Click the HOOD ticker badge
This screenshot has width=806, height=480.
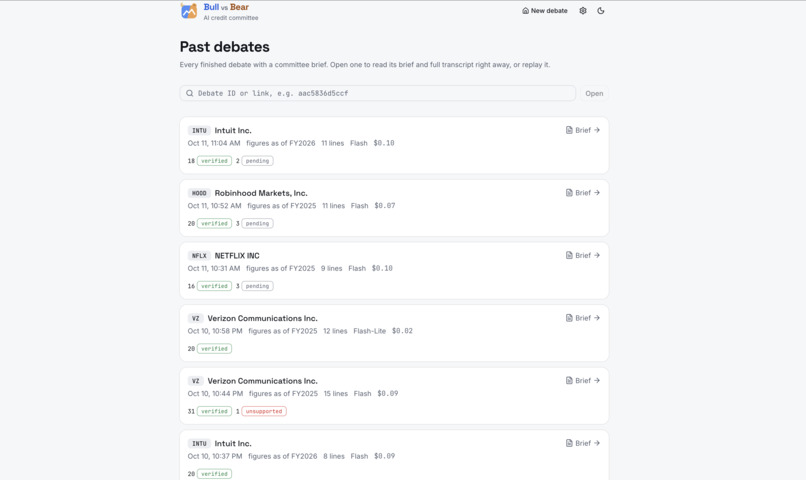tap(199, 193)
